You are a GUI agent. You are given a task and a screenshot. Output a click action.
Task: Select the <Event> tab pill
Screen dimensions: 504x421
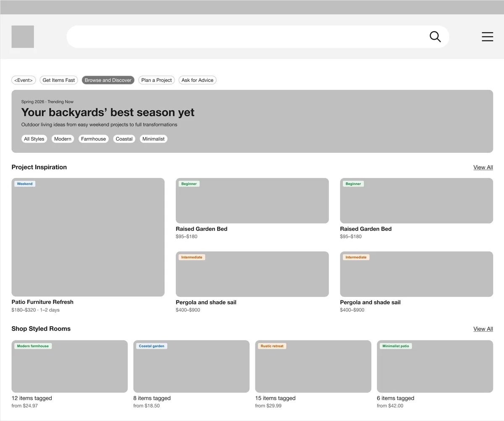(24, 80)
